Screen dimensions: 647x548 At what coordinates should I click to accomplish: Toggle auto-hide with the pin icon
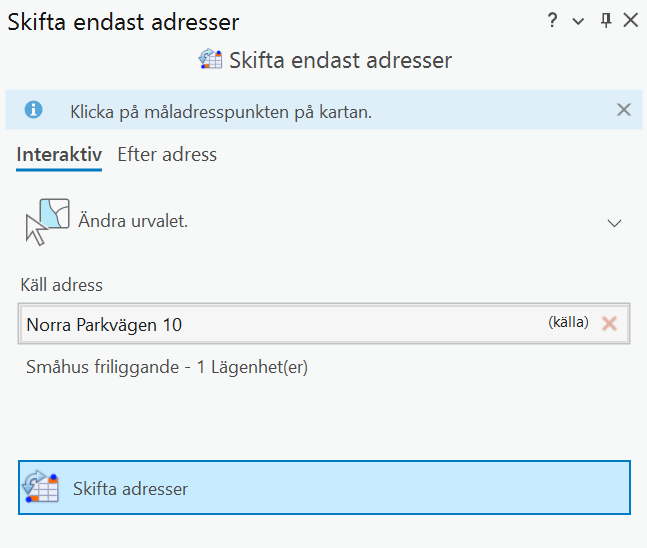tap(605, 21)
